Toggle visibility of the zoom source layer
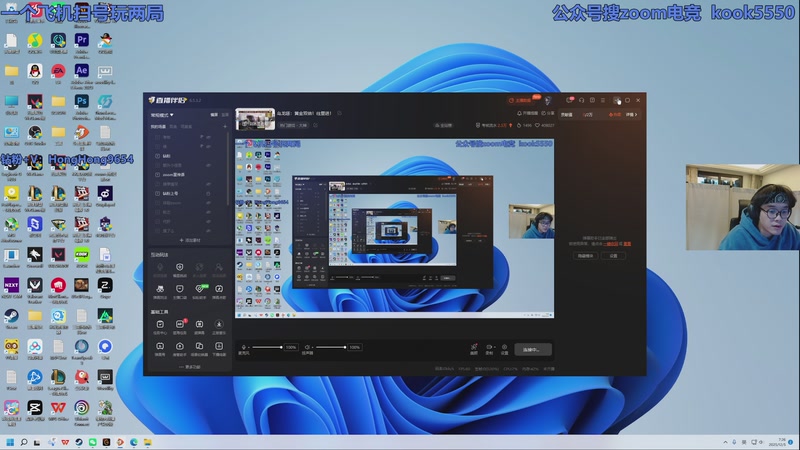 [x=208, y=174]
